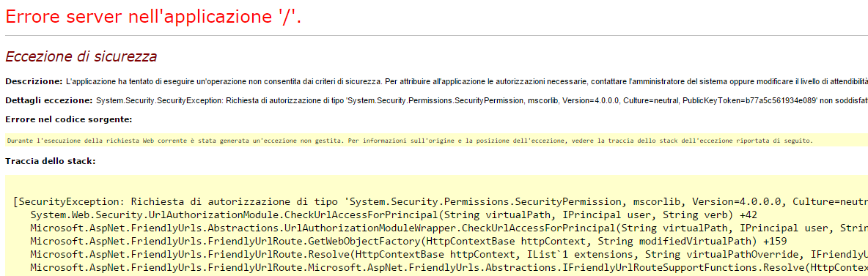This screenshot has height=276, width=868.
Task: Click the "Errore nel codice sorgente:" label
Action: click(69, 119)
